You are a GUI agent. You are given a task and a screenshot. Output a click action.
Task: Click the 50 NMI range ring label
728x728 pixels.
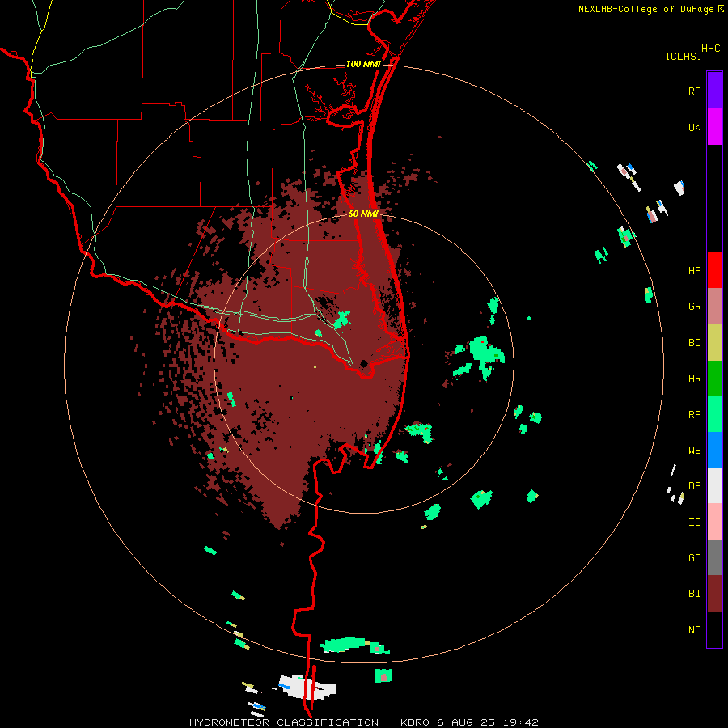363,214
